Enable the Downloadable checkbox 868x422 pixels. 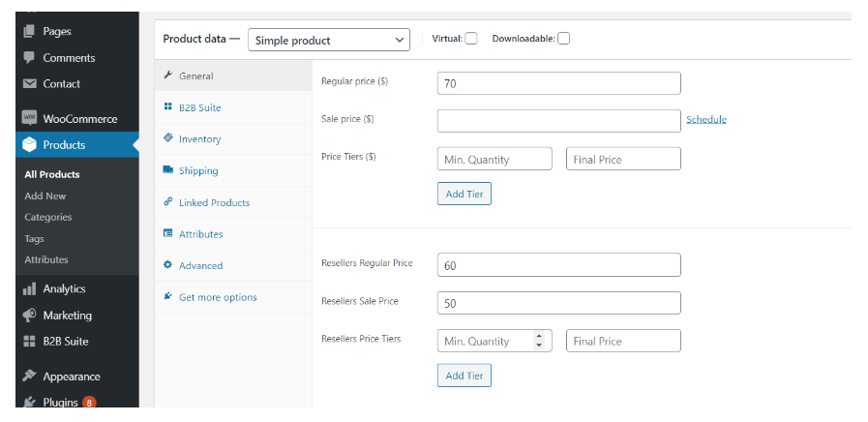tap(563, 38)
